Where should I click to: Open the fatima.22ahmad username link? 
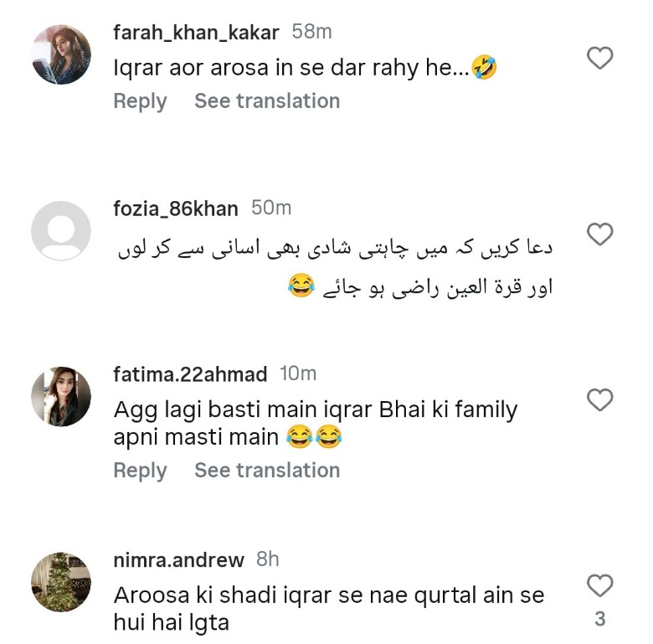coord(190,374)
